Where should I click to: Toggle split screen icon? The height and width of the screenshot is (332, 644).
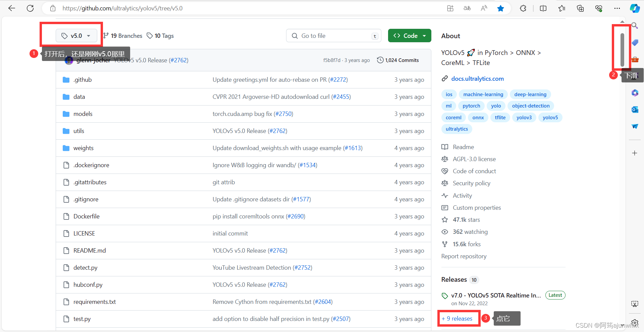(543, 8)
